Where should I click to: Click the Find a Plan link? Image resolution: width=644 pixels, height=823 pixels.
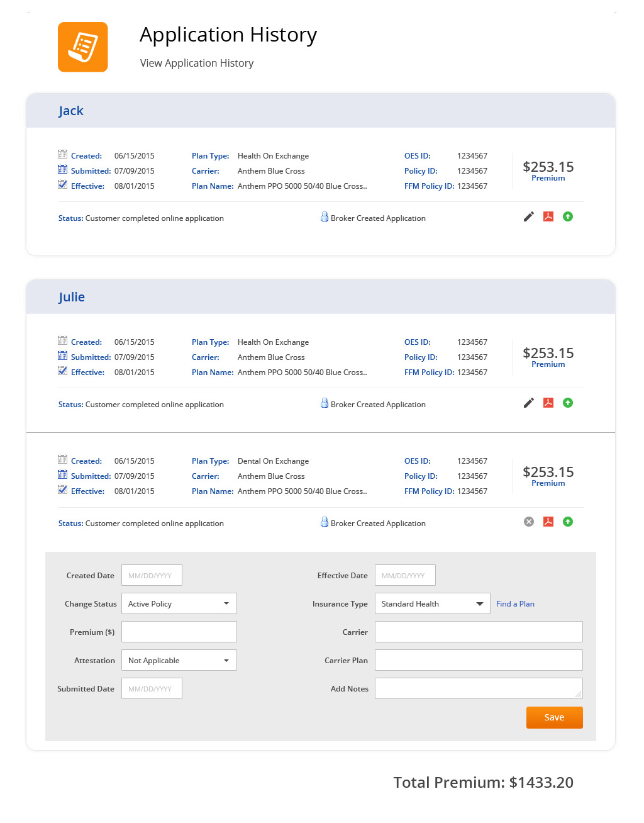(515, 604)
